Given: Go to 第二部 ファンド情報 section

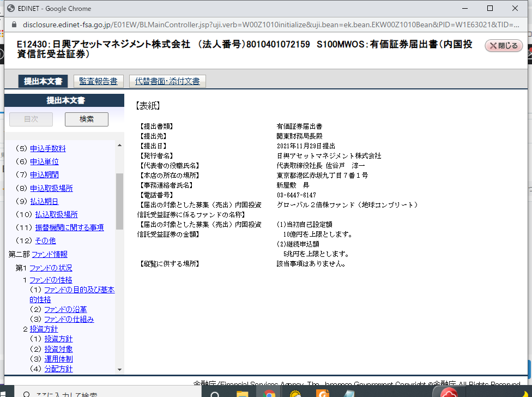Looking at the screenshot, I should click(x=50, y=254).
